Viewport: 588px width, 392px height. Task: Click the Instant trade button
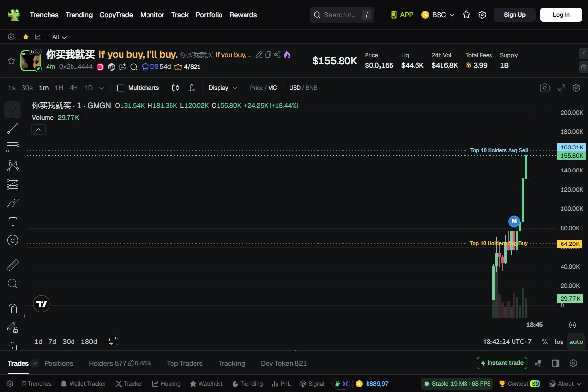click(502, 363)
